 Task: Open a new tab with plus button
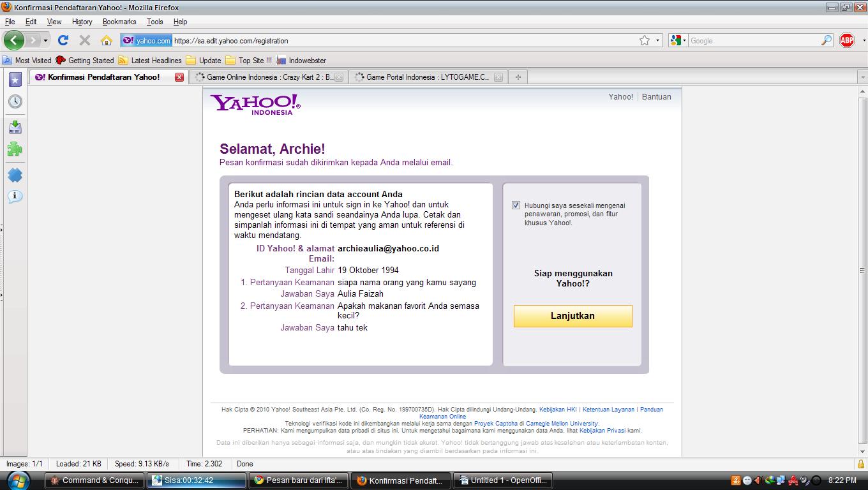tap(518, 77)
